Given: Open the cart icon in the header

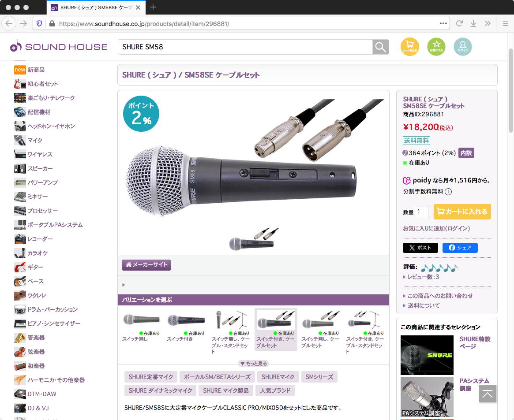Looking at the screenshot, I should (x=409, y=47).
